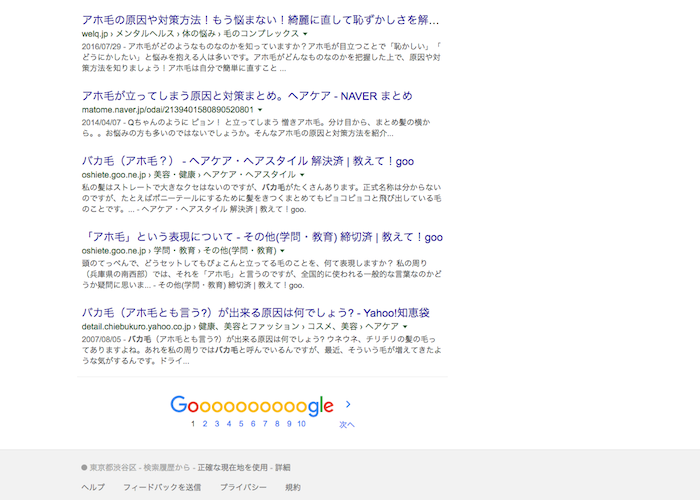Viewport: 700px width, 500px height.
Task: Click the snippet dated 2014/04/07
Action: point(256,128)
